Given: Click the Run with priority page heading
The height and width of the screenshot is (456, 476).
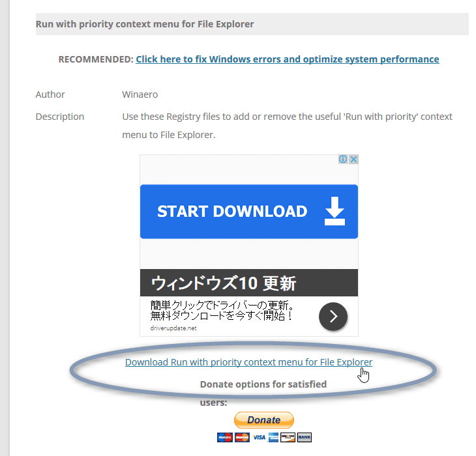Looking at the screenshot, I should pyautogui.click(x=145, y=24).
